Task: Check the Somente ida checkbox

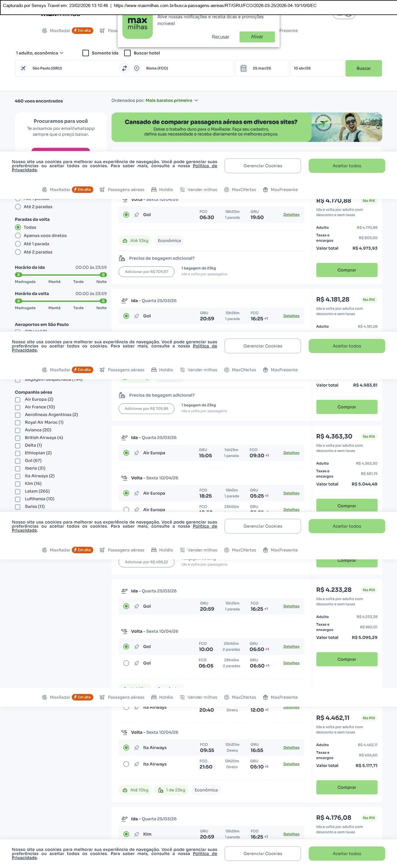Action: tap(86, 53)
